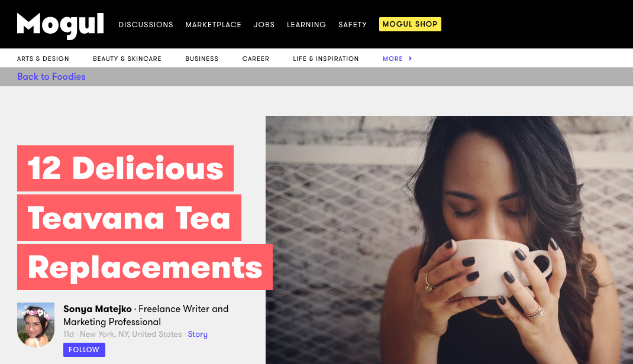Click the Story link
Image resolution: width=633 pixels, height=364 pixels.
coord(198,334)
